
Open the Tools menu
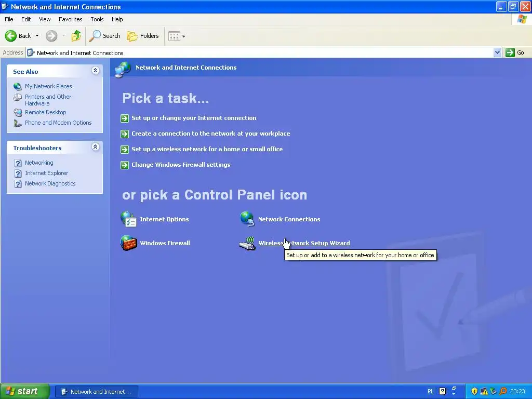(x=97, y=19)
